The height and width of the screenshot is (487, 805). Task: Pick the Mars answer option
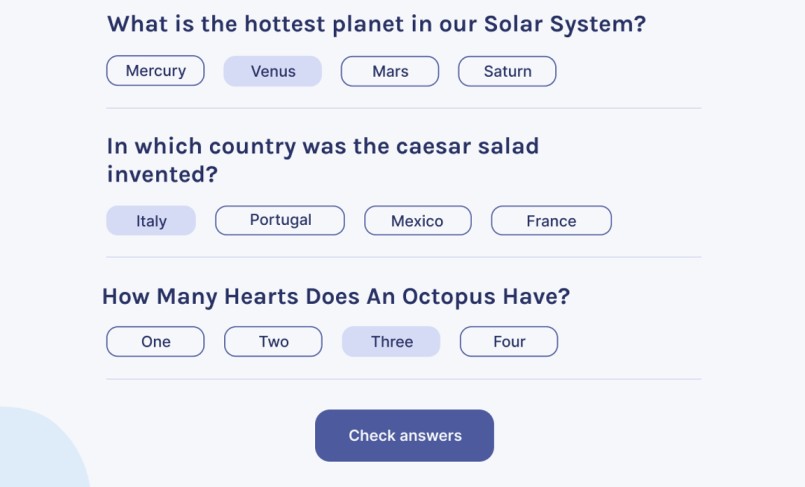tap(389, 71)
